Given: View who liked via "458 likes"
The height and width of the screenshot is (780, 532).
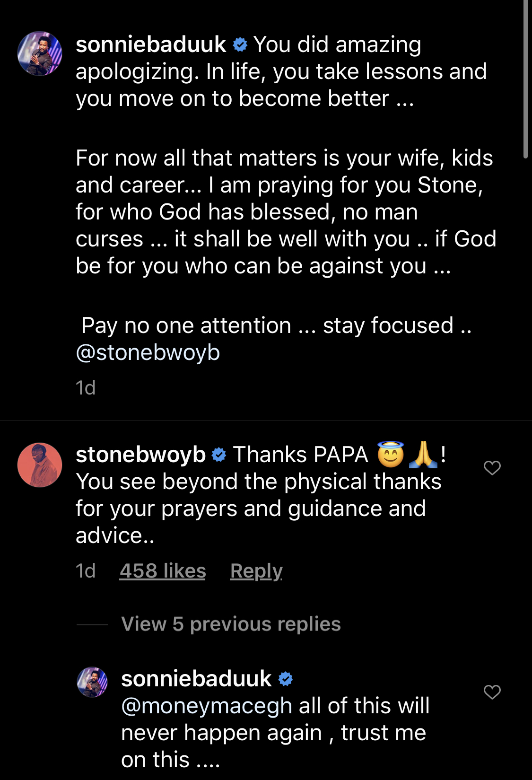Looking at the screenshot, I should (163, 571).
